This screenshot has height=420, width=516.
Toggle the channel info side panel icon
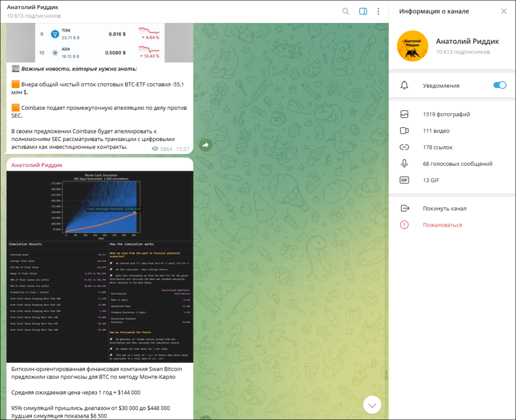(363, 12)
